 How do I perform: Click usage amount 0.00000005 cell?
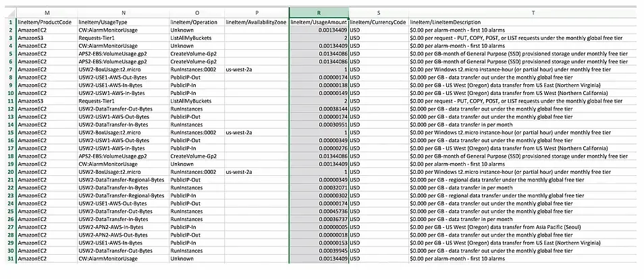(319, 227)
